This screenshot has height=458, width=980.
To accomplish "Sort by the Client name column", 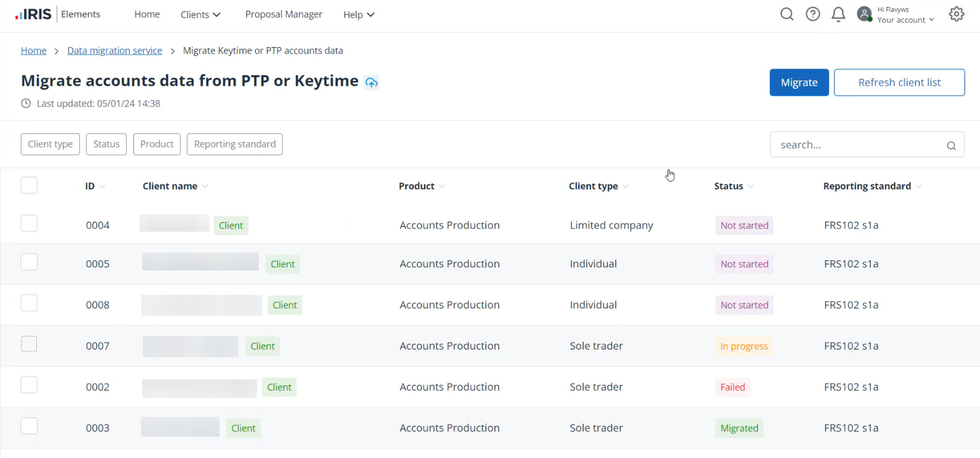I will 176,186.
